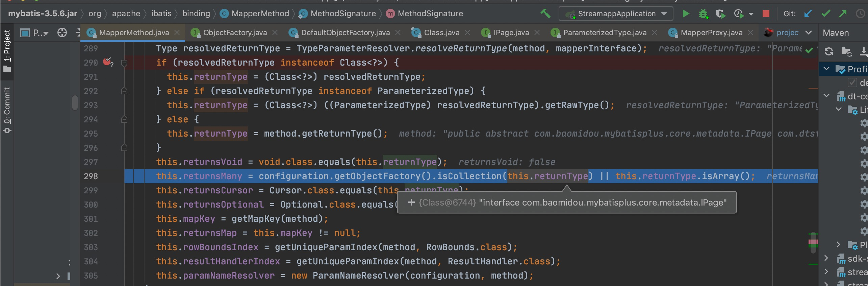Switch to the MapperProxy.java tab
The height and width of the screenshot is (286, 868).
click(x=711, y=33)
